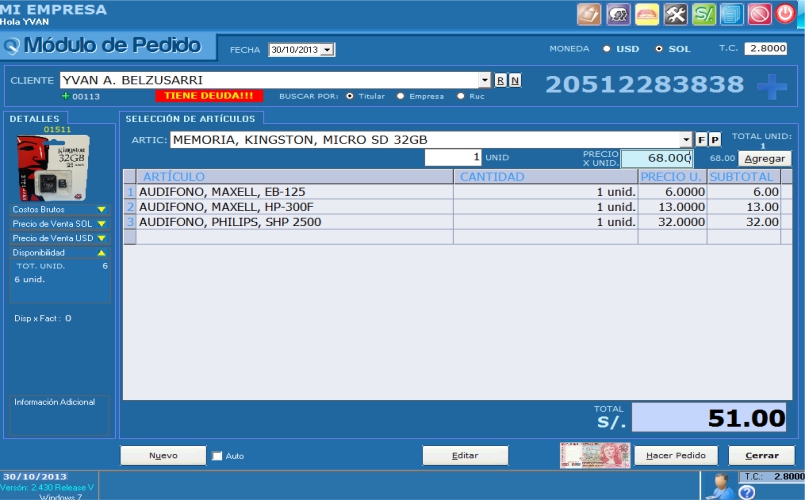Screen dimensions: 805x500
Task: Select the Detalles tab
Action: (34, 119)
